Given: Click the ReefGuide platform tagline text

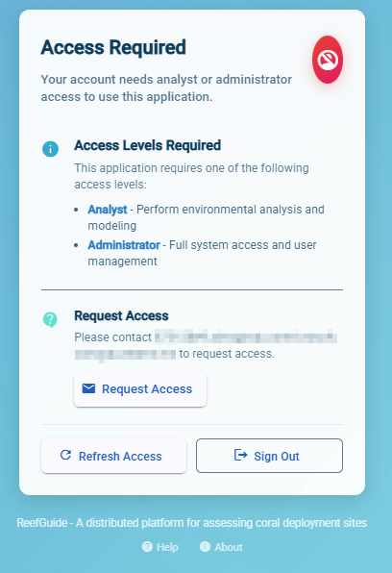Looking at the screenshot, I should (x=192, y=523).
